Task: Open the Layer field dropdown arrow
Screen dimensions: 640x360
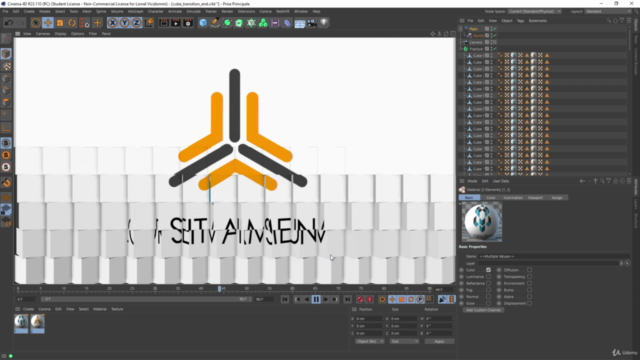Action: [x=621, y=263]
